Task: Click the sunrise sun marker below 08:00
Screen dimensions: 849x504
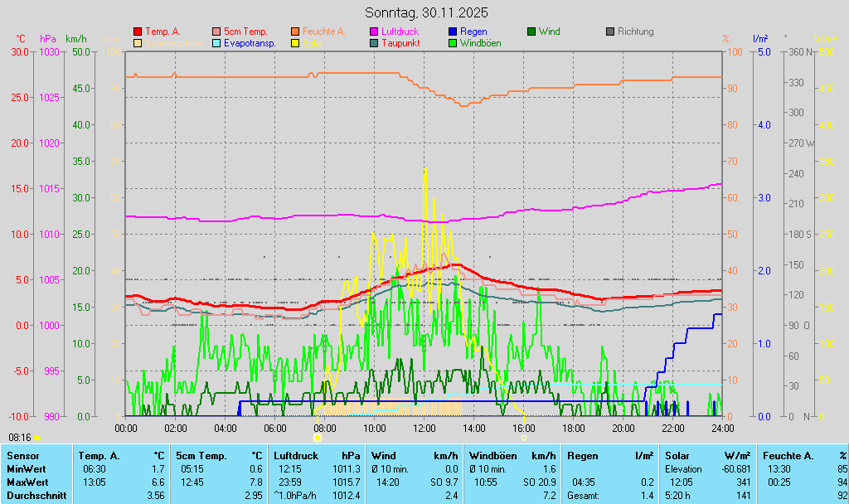Action: tap(317, 437)
